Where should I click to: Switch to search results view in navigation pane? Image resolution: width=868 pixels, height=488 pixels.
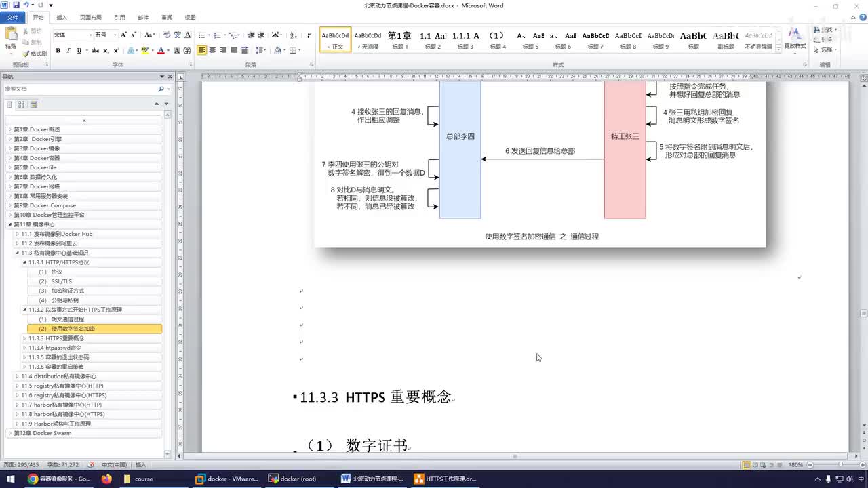pos(33,104)
